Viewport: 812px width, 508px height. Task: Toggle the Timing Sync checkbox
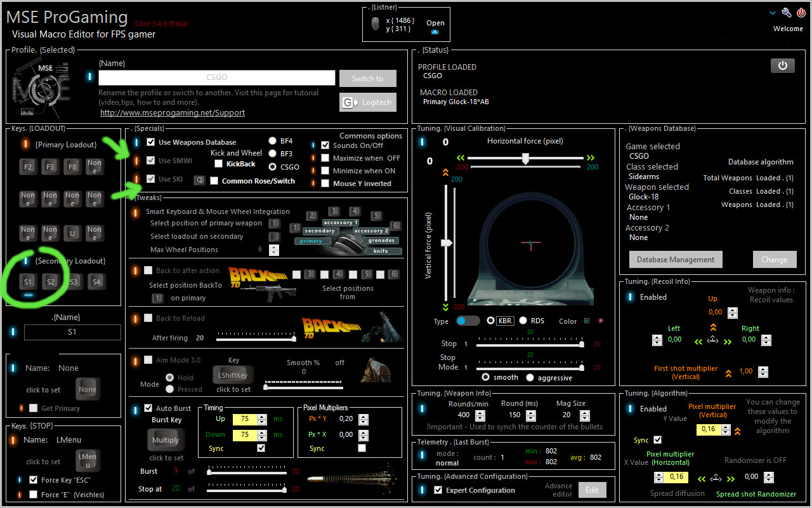click(x=261, y=448)
